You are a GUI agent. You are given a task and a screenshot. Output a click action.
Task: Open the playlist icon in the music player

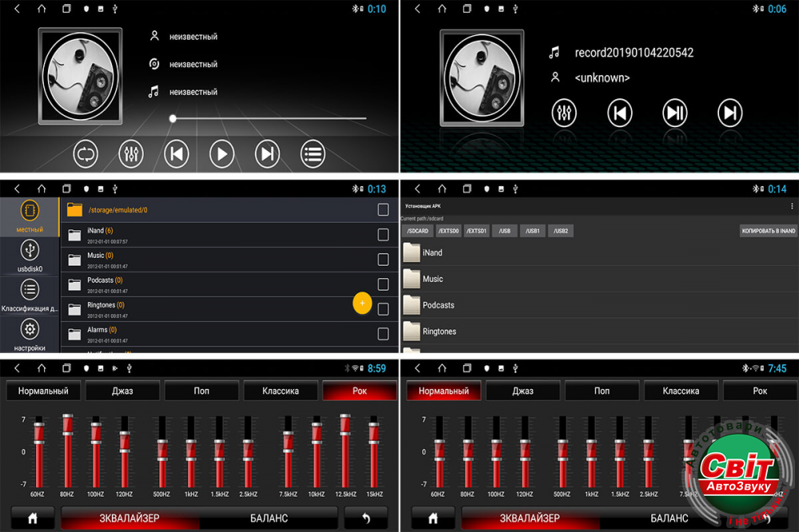pos(312,153)
